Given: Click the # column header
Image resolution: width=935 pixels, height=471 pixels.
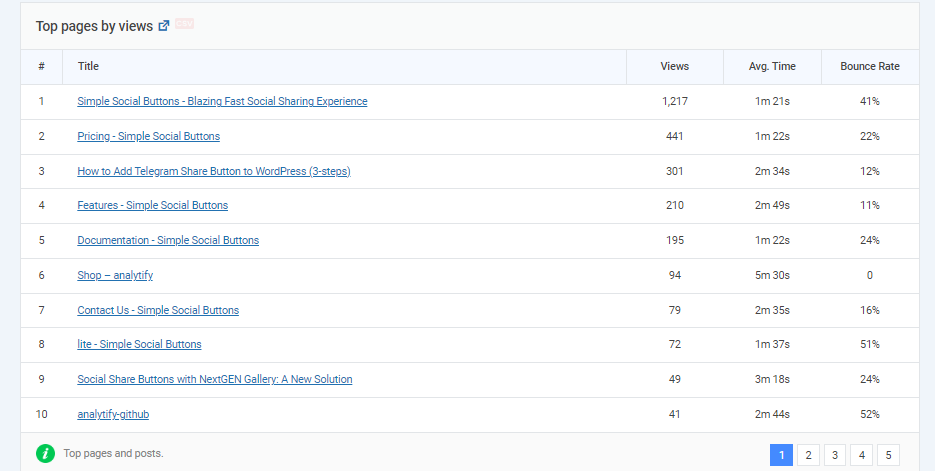Looking at the screenshot, I should 41,67.
